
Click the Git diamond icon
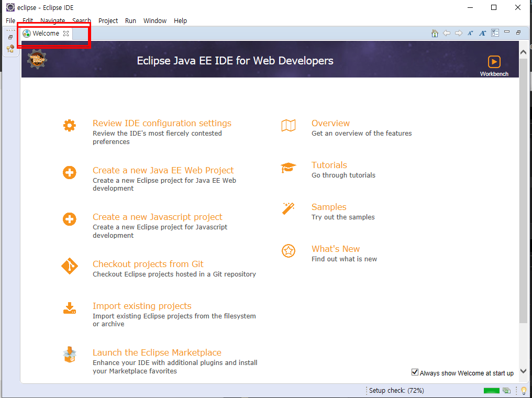[70, 266]
